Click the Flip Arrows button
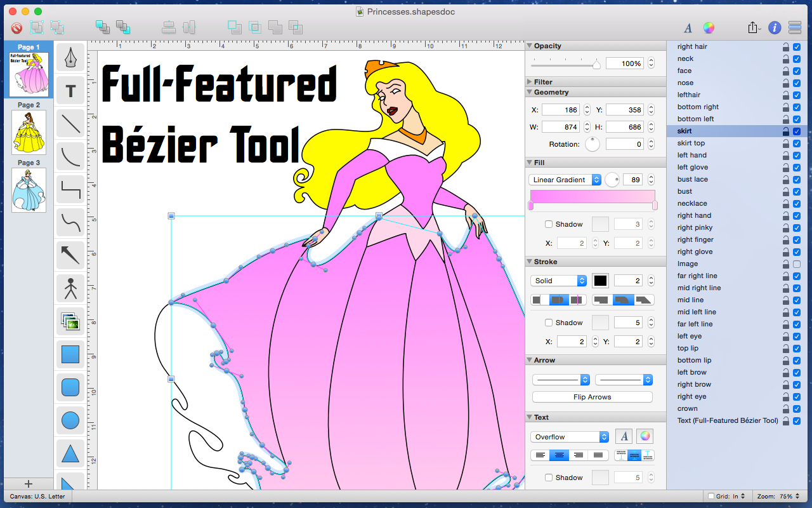Viewport: 812px width, 508px height. 592,397
